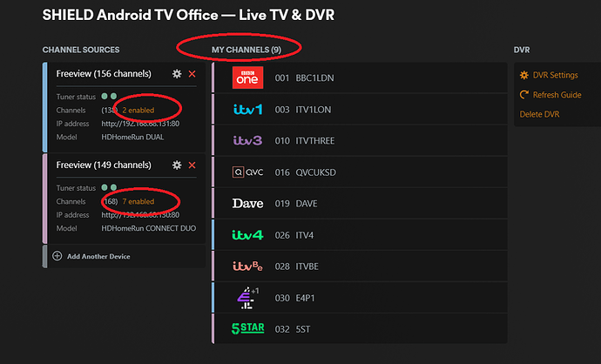Select the 019 DAVE channel text
This screenshot has height=364, width=601.
pyautogui.click(x=296, y=204)
